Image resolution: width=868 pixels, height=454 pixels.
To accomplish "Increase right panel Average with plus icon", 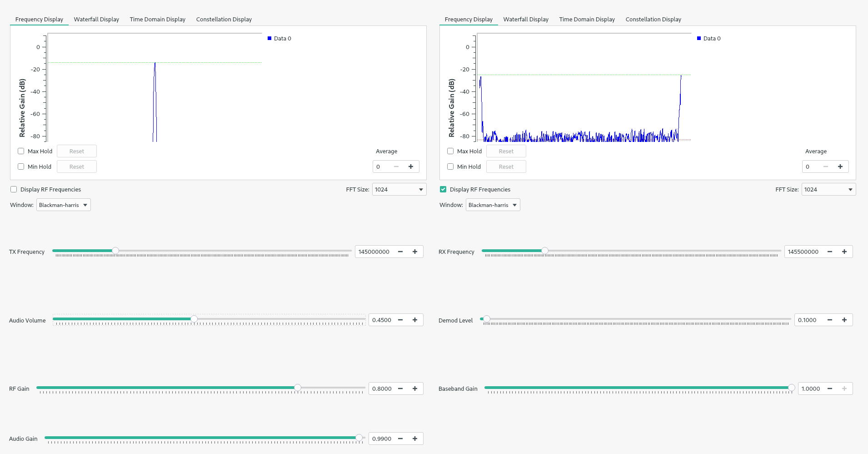I will (x=840, y=166).
